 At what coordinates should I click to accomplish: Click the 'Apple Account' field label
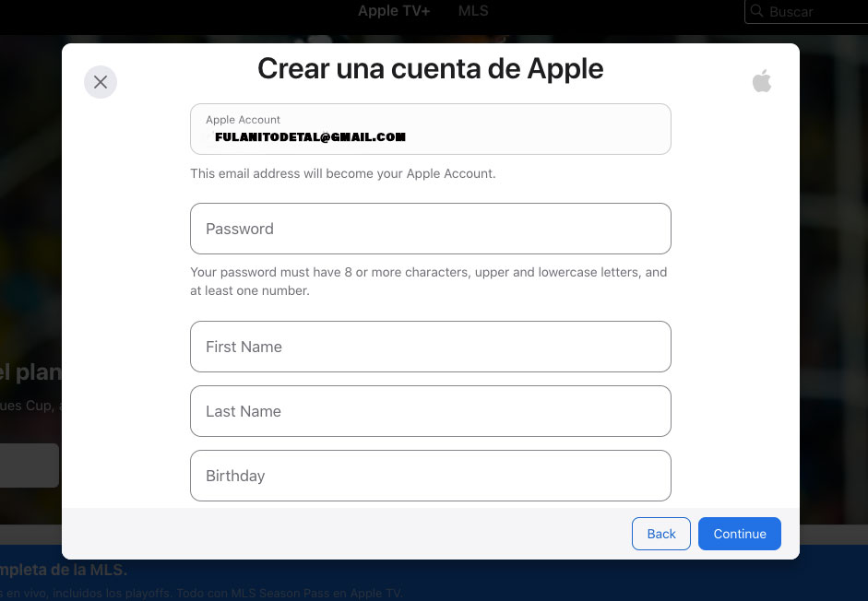[243, 120]
